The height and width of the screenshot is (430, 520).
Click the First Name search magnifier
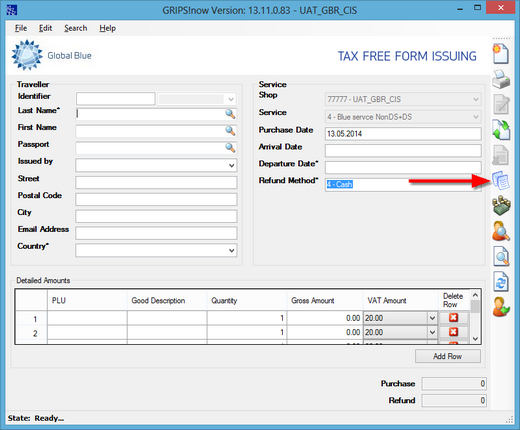[x=230, y=131]
